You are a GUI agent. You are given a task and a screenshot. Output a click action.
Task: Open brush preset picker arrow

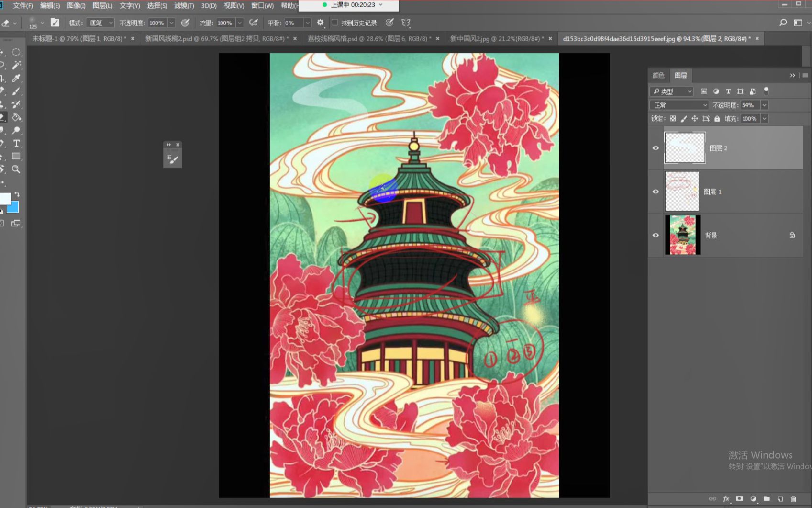[42, 23]
